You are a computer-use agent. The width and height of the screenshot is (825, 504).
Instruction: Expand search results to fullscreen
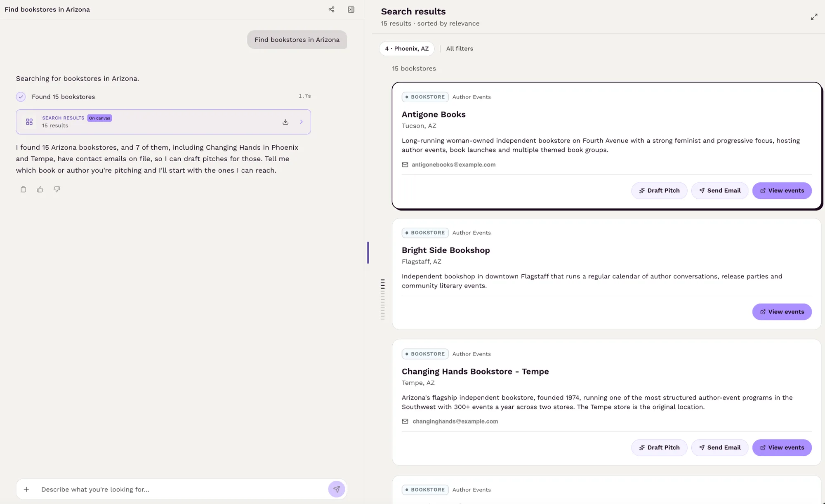point(814,17)
